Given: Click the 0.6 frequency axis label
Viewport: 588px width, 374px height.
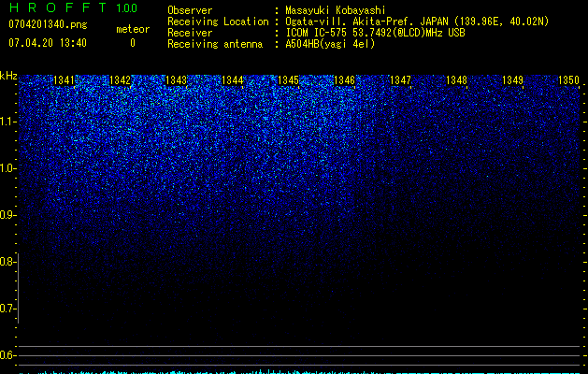Looking at the screenshot, I should coord(7,355).
